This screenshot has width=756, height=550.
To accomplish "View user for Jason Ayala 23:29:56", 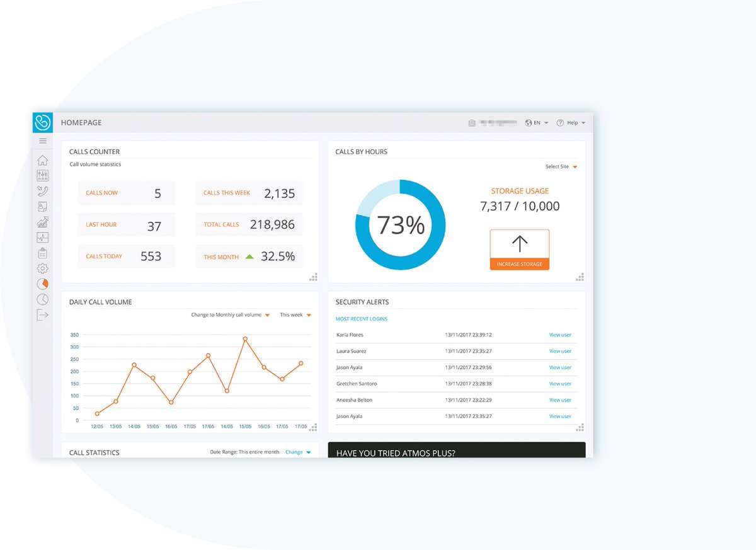I will click(x=560, y=367).
